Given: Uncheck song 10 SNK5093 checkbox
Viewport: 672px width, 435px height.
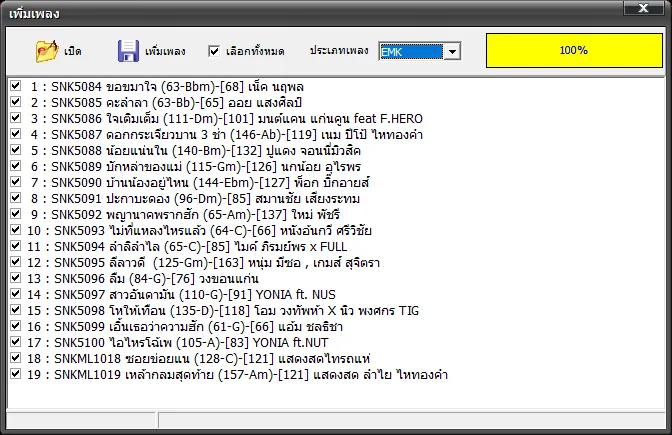Looking at the screenshot, I should [14, 231].
